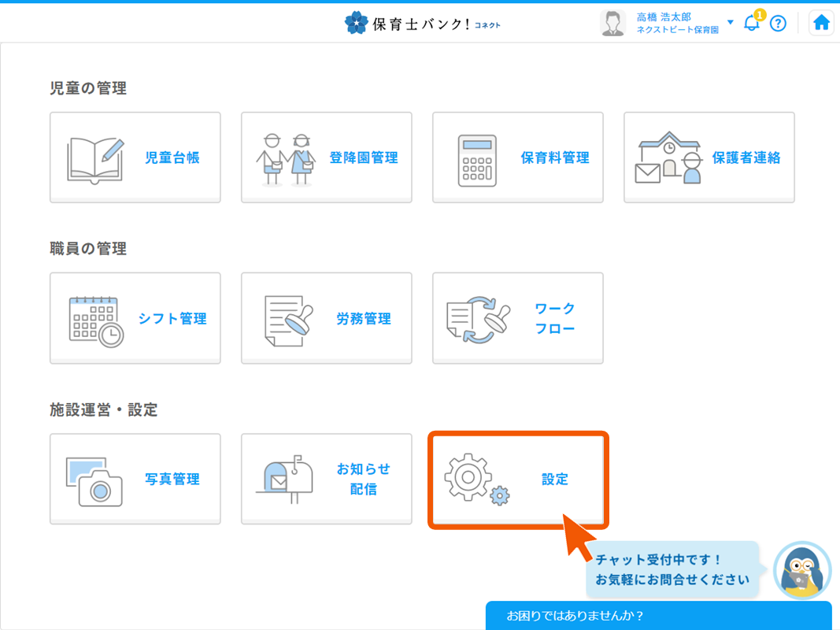
Task: Open the 労務管理 stamp document icon
Action: 286,317
